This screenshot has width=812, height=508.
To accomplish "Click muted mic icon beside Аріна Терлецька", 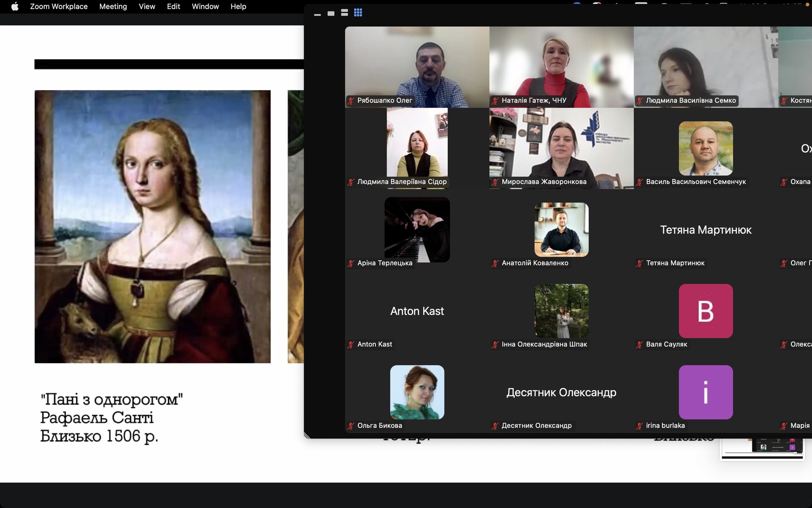I will point(351,264).
